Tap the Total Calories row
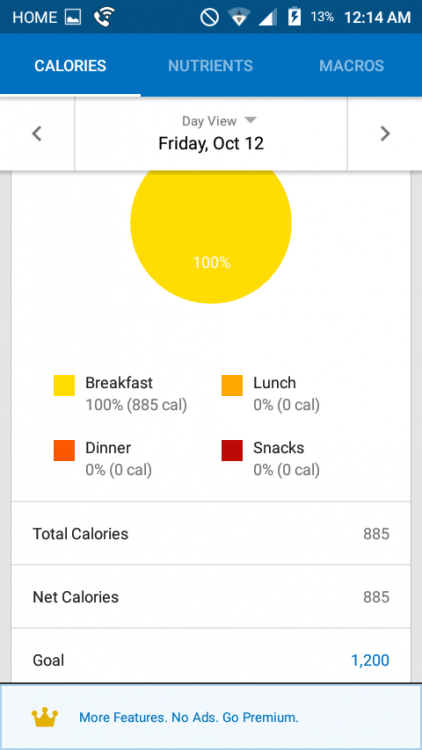 pos(211,533)
